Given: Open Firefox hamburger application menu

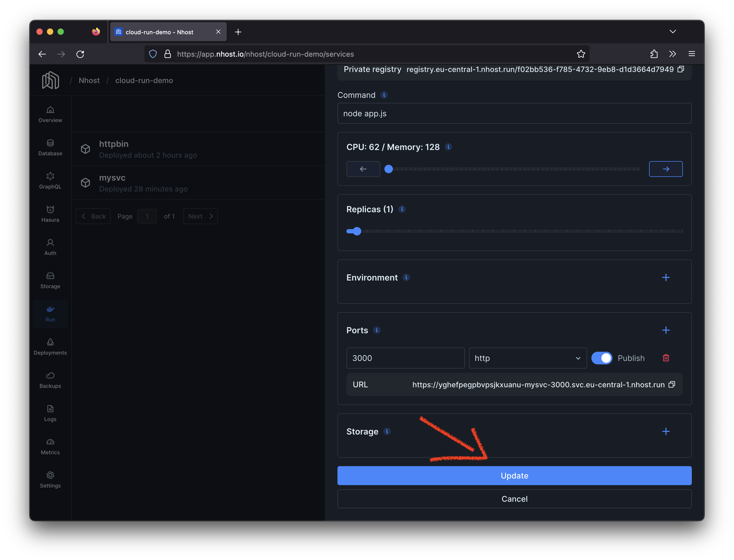Looking at the screenshot, I should coord(692,54).
